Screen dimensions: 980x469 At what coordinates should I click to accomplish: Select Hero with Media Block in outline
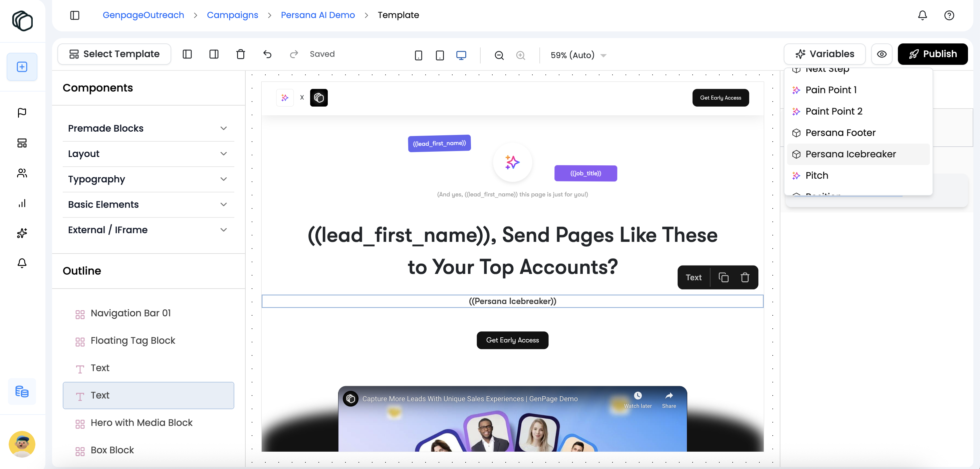click(141, 423)
